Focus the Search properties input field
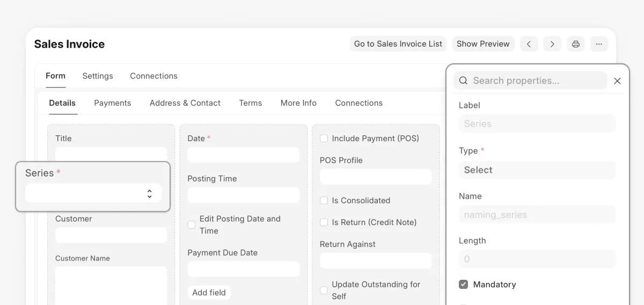 pyautogui.click(x=537, y=81)
